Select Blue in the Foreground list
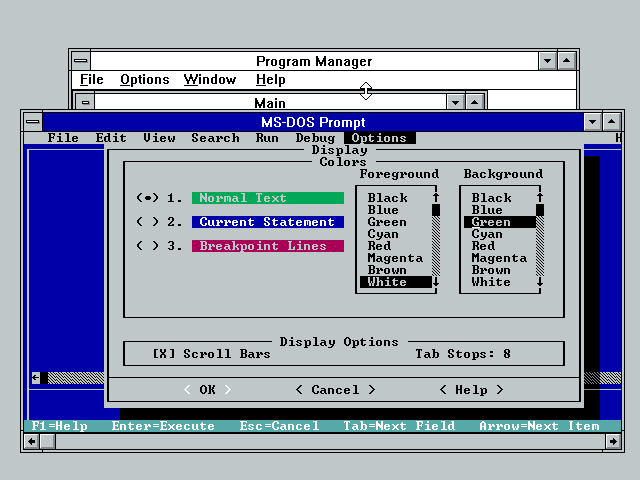 click(x=395, y=210)
